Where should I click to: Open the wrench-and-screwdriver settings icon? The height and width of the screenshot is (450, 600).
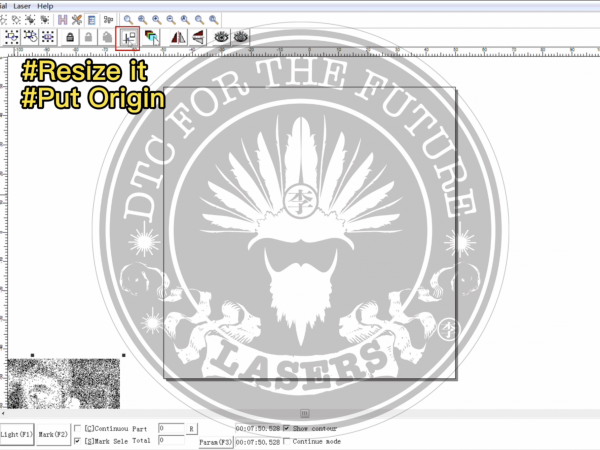77,20
